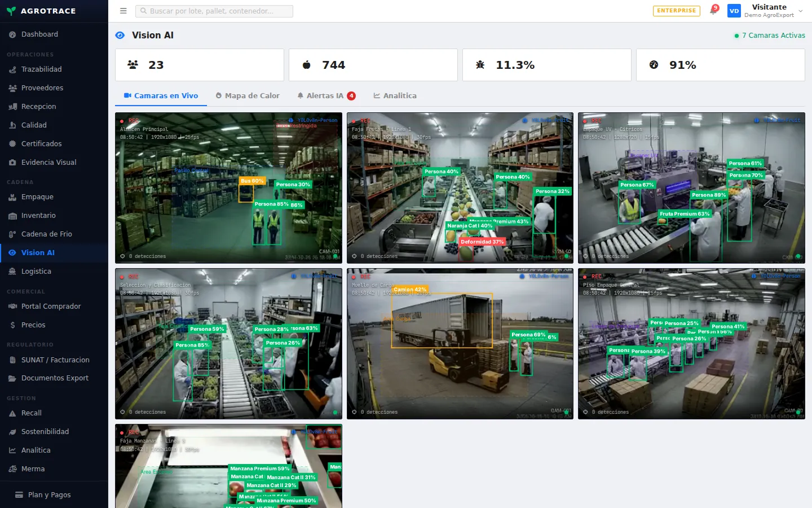The image size is (812, 508).
Task: Click the 11.3% defect stat card
Action: (547, 65)
